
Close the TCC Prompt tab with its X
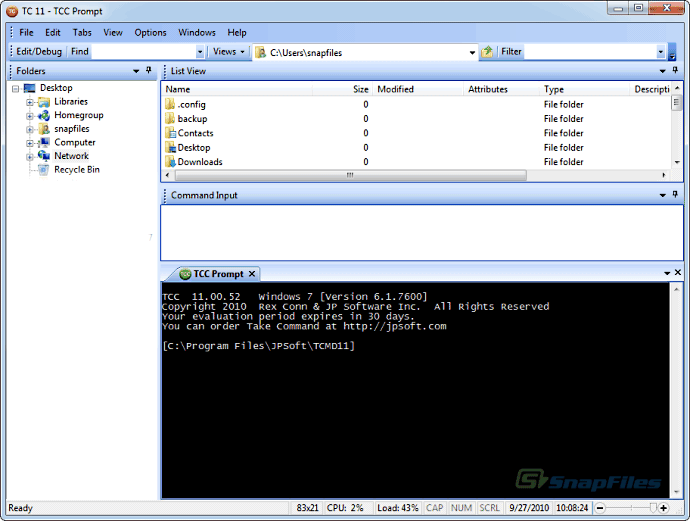pyautogui.click(x=252, y=274)
